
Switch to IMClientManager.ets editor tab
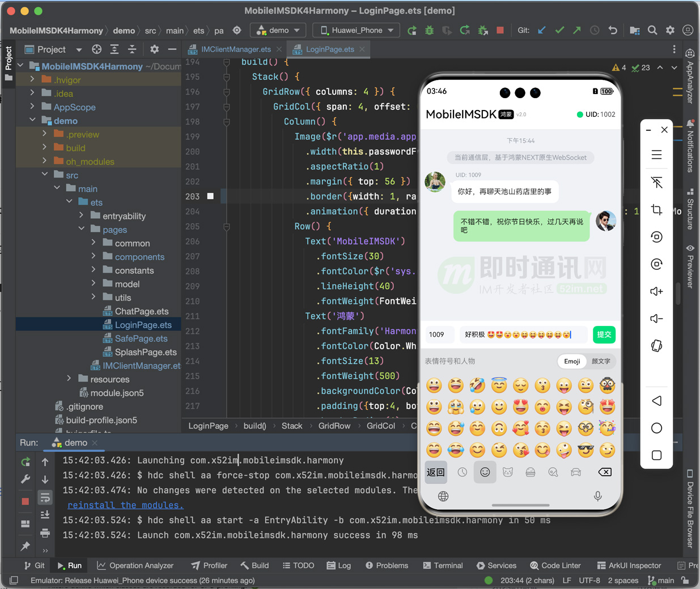coord(236,49)
